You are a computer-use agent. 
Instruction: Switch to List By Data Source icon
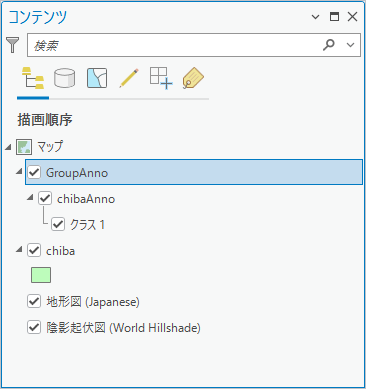(x=65, y=78)
